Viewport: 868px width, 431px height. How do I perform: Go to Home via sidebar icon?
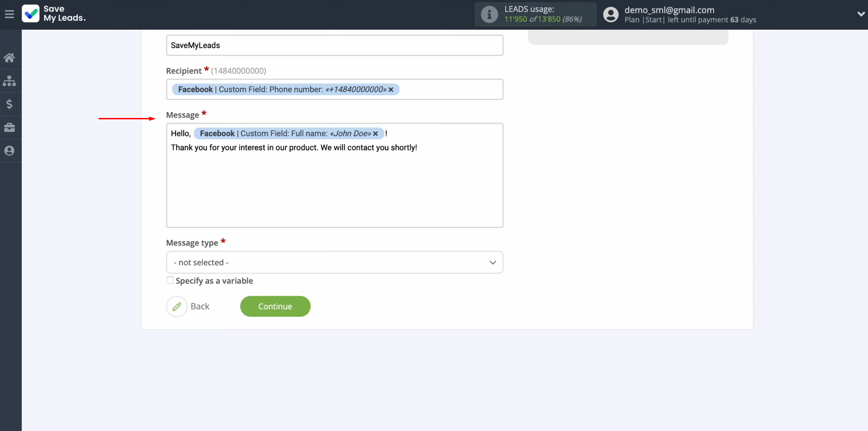tap(9, 57)
